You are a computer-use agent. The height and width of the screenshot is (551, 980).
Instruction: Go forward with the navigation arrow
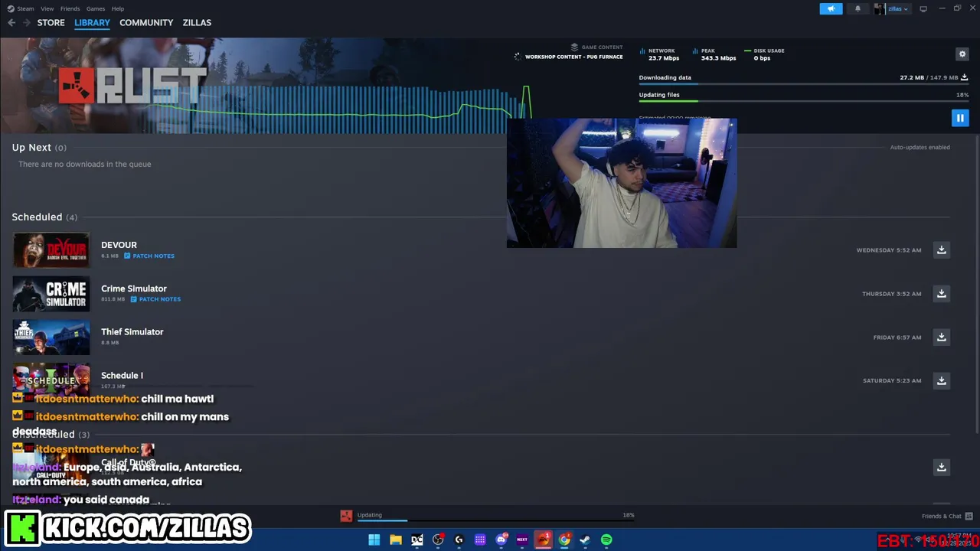point(27,23)
